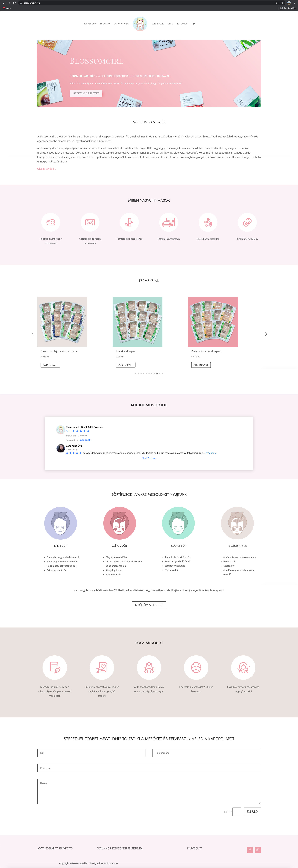Click the Kitöltöm a tesztet hero button
This screenshot has height=868, width=298.
coord(86,93)
